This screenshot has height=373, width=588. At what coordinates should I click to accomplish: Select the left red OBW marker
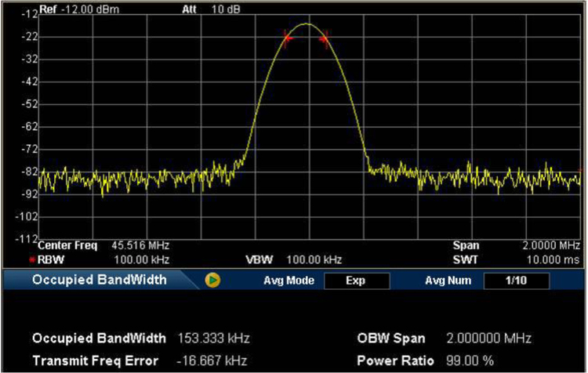[287, 37]
